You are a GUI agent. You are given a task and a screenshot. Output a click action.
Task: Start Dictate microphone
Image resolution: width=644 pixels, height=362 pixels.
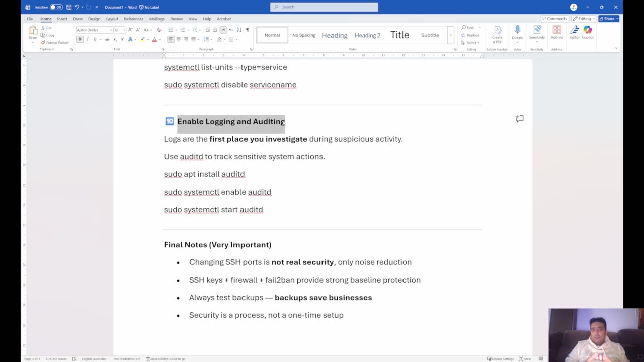pos(517,33)
